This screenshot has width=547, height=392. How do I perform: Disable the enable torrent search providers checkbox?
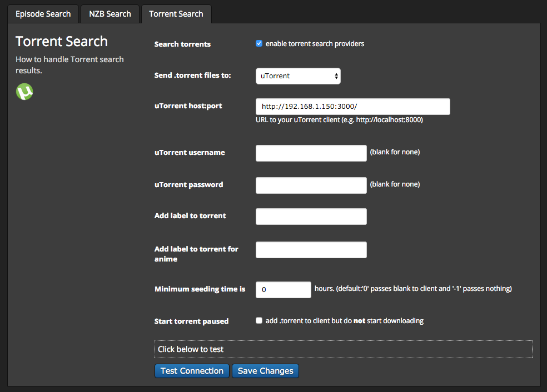(259, 43)
